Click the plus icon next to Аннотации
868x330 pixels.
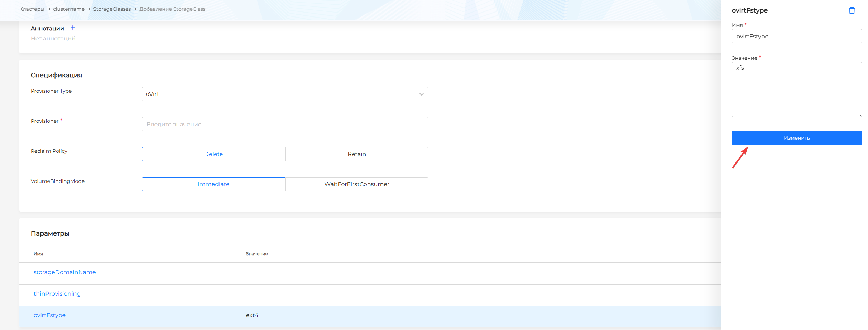click(73, 28)
